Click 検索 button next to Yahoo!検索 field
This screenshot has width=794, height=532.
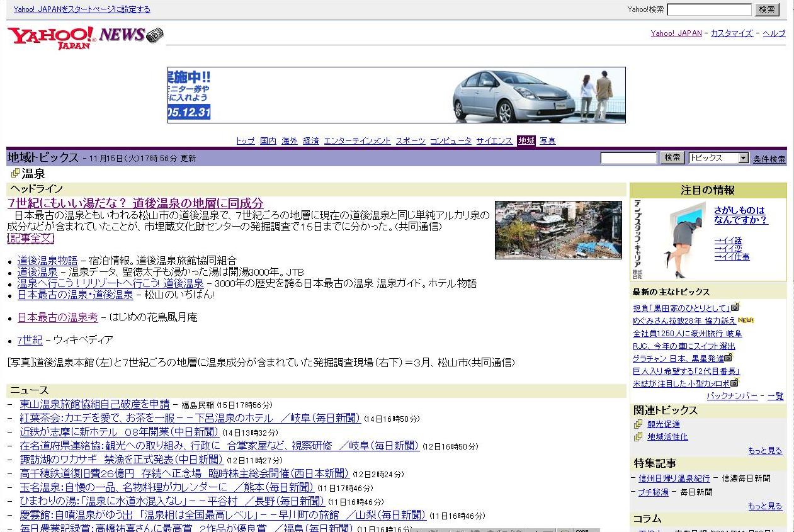pos(767,9)
